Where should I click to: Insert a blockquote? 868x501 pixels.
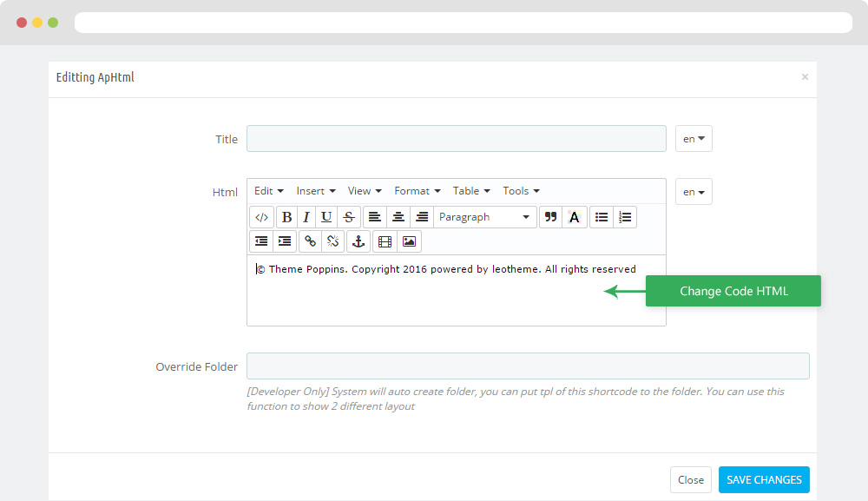551,217
